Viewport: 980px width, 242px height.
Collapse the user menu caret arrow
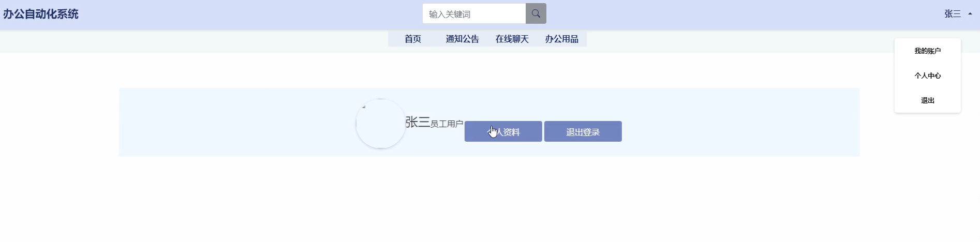[x=970, y=14]
